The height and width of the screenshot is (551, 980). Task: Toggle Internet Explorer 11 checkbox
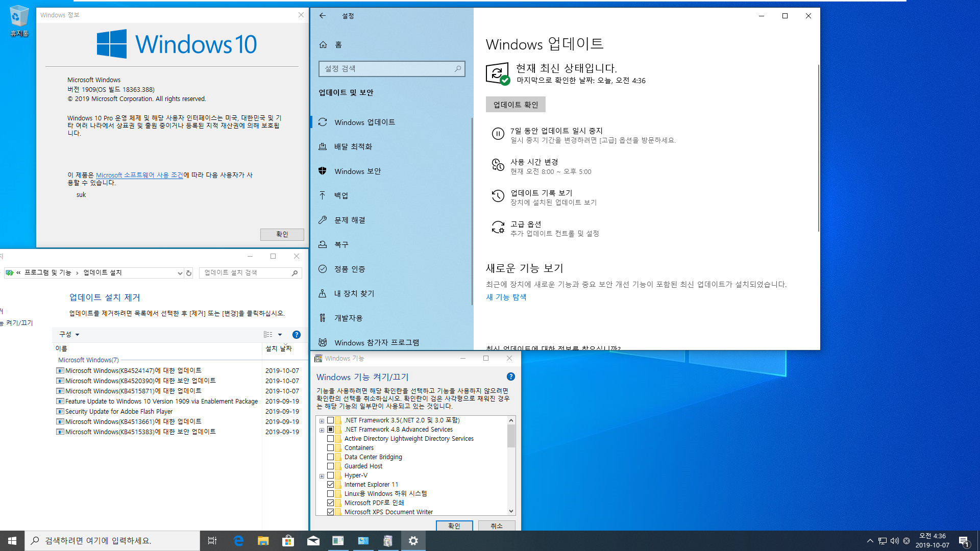(x=331, y=484)
